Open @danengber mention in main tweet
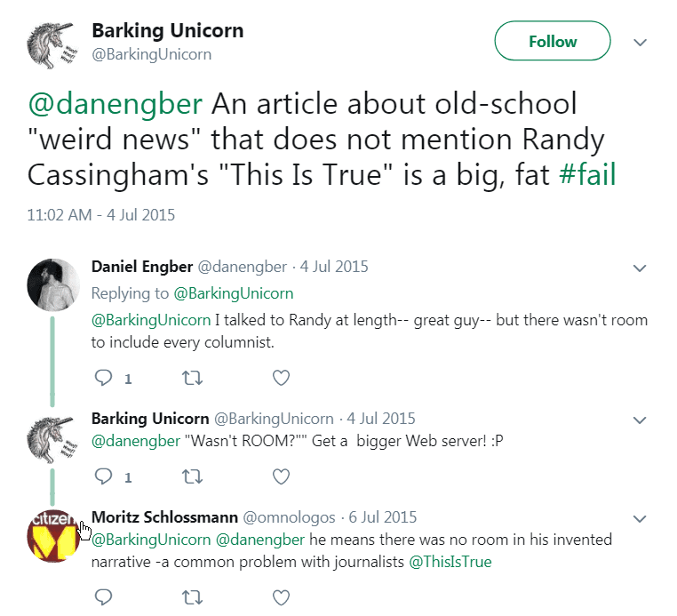 (115, 104)
